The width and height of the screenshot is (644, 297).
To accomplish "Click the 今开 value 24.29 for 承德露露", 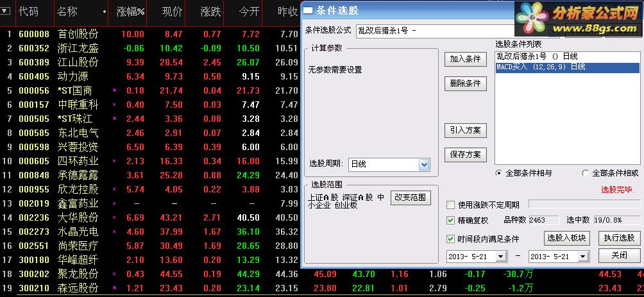I will [x=248, y=175].
